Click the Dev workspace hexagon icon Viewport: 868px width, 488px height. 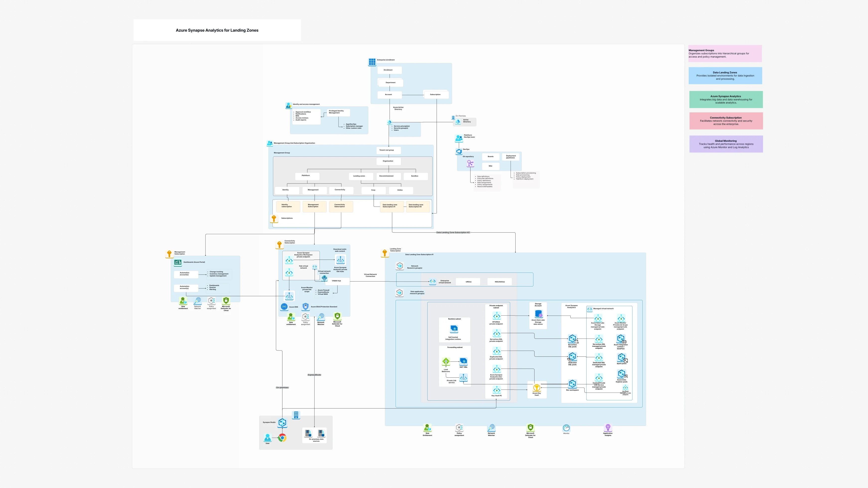tap(572, 384)
